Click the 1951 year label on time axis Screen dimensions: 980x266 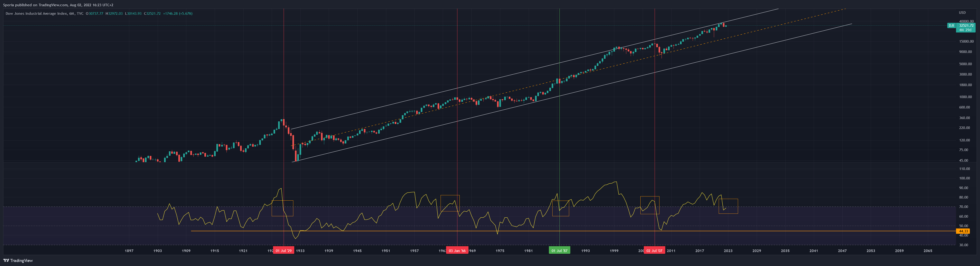(386, 251)
